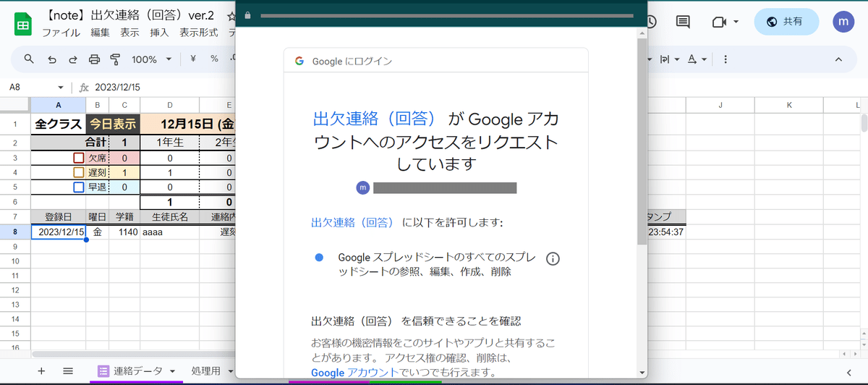Toggle the 早退 checkbox

[79, 187]
